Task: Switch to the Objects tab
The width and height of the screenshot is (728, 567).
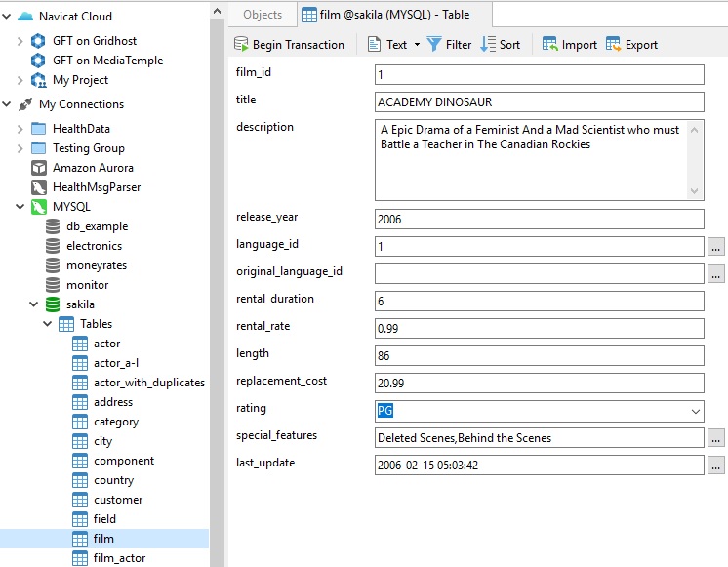Action: click(x=263, y=15)
